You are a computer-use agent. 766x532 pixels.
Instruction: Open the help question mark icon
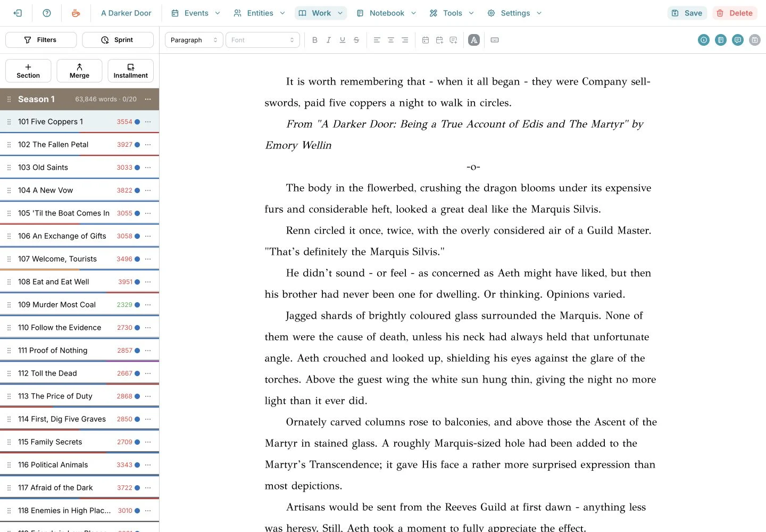(47, 13)
